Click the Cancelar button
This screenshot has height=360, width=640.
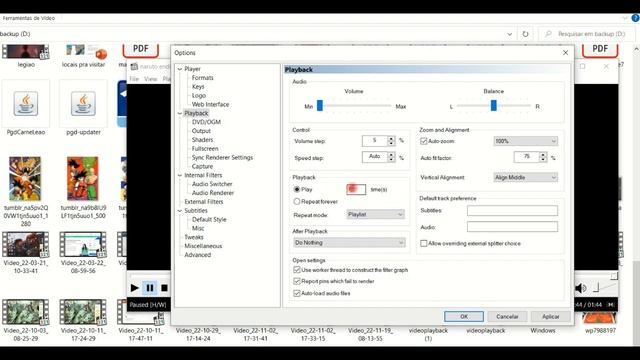click(507, 316)
